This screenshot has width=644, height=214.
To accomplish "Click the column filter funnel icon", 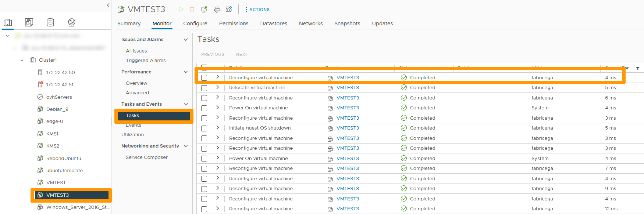I will pyautogui.click(x=638, y=68).
